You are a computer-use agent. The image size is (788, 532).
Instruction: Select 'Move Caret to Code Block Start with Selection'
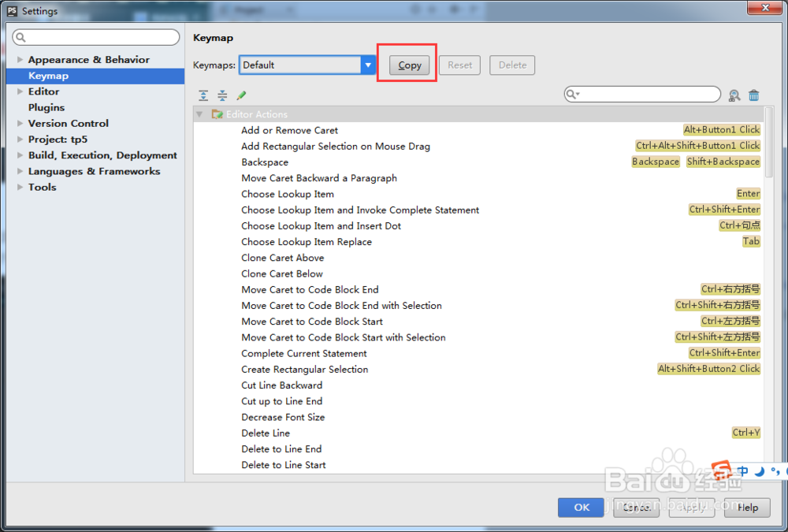tap(344, 337)
